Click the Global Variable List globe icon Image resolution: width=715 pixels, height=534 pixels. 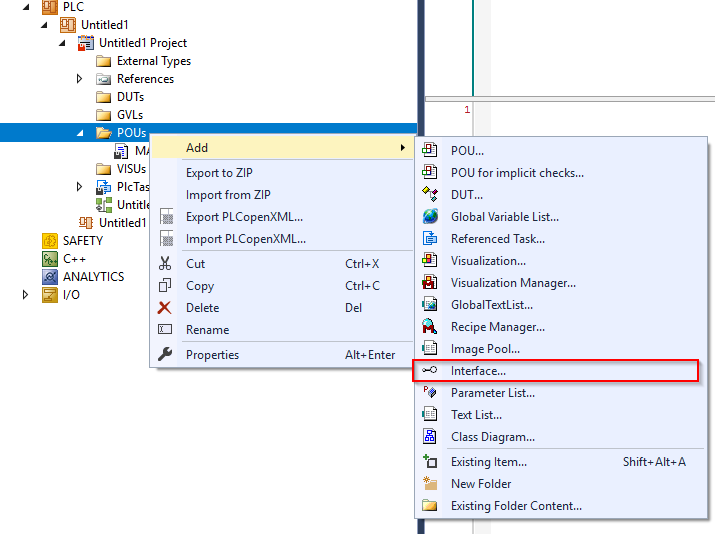coord(430,216)
